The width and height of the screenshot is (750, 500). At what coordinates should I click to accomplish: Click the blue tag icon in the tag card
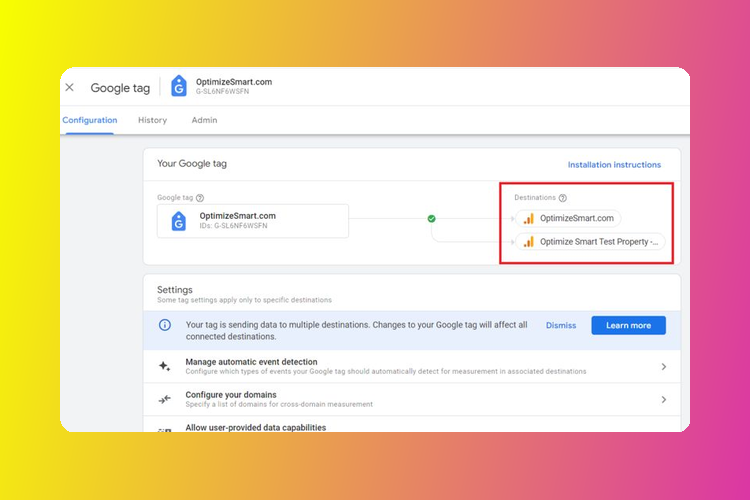click(x=178, y=221)
